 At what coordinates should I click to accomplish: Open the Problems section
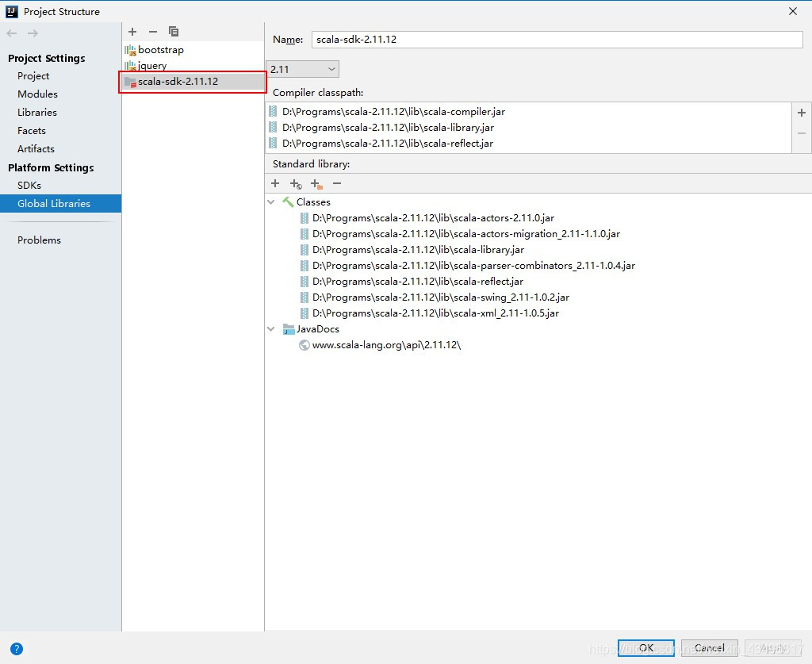click(x=39, y=240)
